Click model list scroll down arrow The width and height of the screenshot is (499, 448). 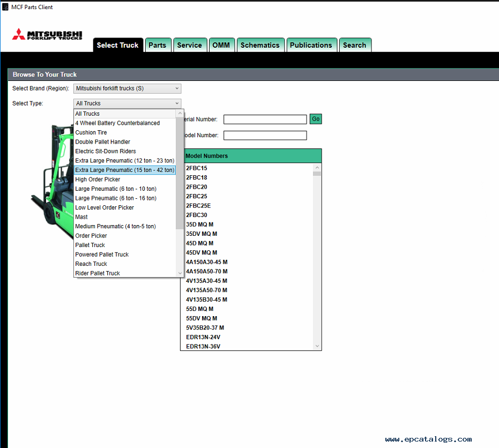coord(317,346)
